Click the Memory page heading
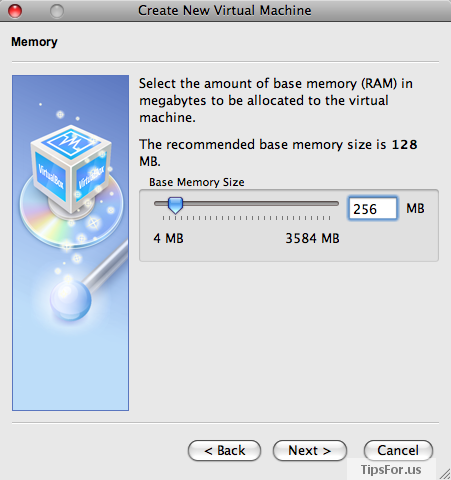 (x=34, y=42)
